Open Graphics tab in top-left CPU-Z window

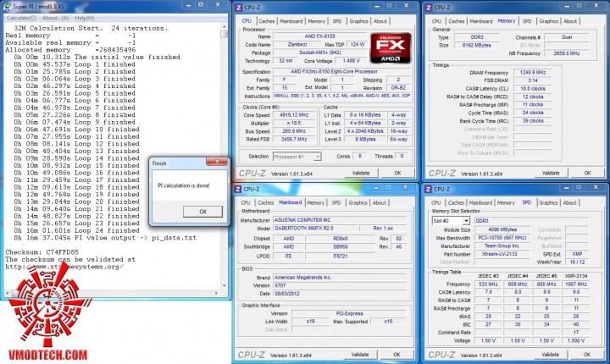point(358,21)
